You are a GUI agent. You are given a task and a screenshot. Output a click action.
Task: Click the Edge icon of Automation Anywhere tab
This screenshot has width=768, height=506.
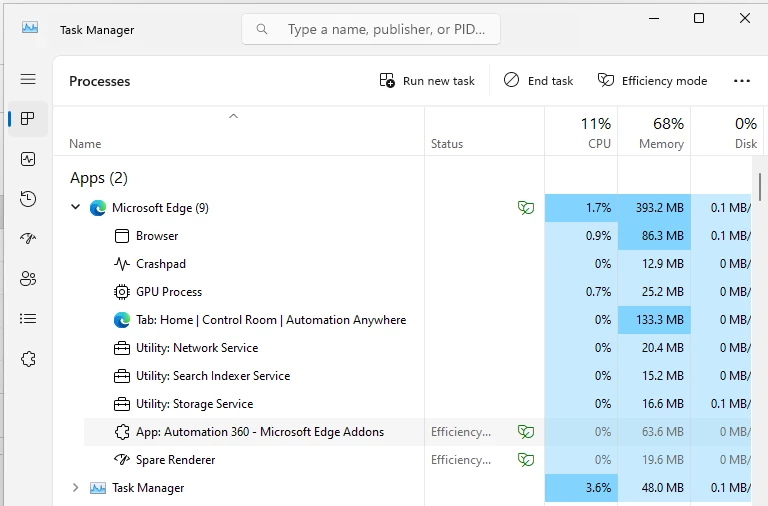click(x=121, y=320)
